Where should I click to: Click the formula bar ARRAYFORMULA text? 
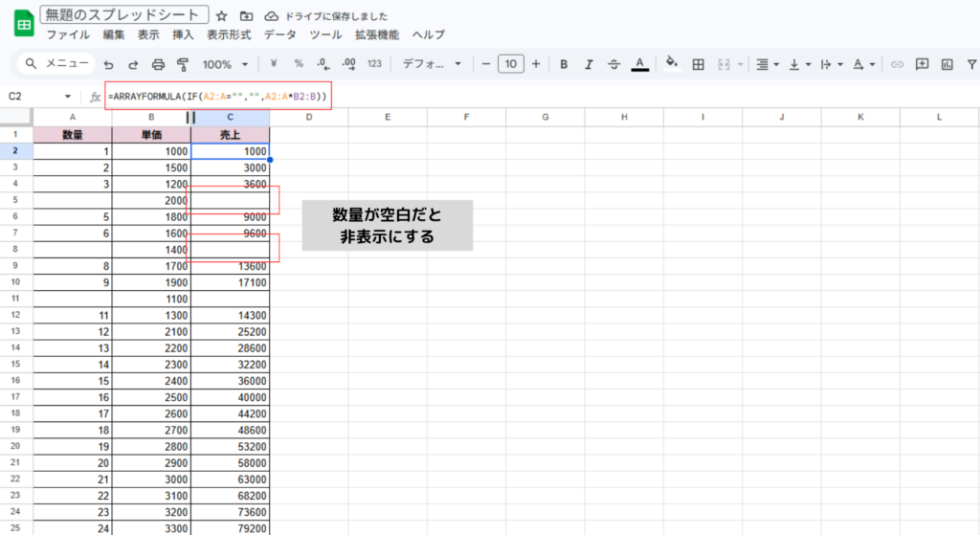tap(217, 97)
